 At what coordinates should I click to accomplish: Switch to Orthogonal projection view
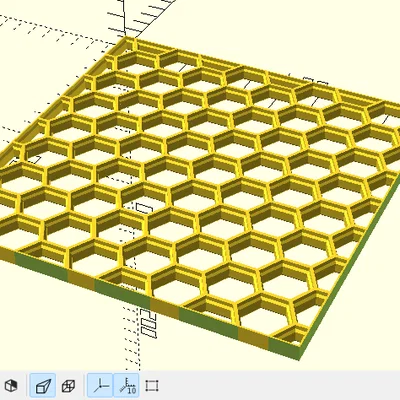(x=68, y=386)
